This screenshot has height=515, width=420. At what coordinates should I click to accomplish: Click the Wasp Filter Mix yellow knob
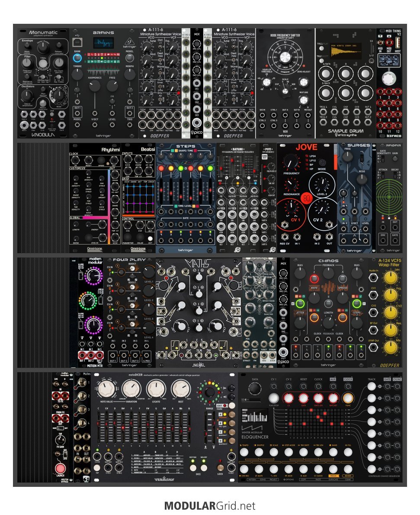coord(391,347)
